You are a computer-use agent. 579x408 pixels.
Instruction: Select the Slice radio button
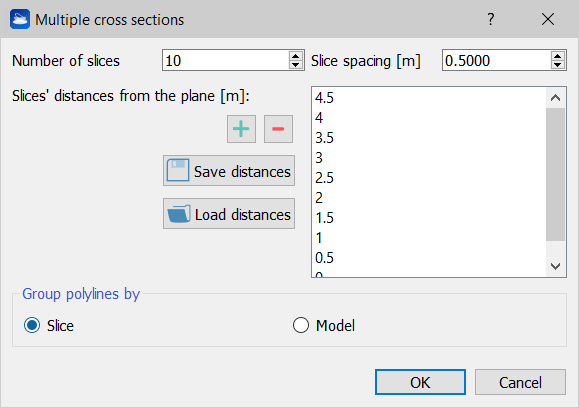(32, 325)
